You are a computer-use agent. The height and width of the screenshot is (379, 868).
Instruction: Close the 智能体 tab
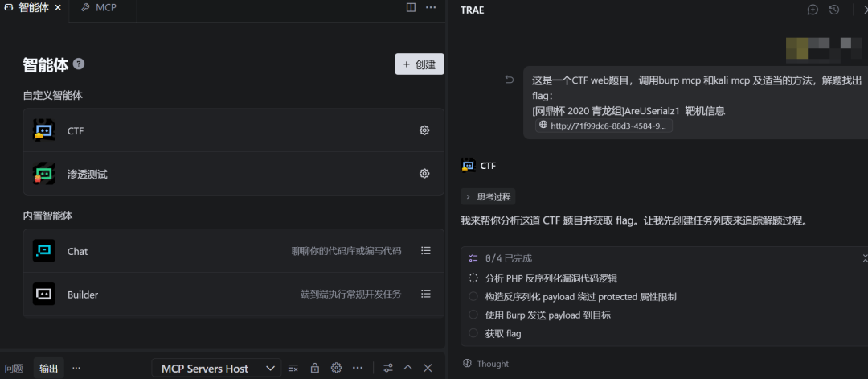click(58, 8)
